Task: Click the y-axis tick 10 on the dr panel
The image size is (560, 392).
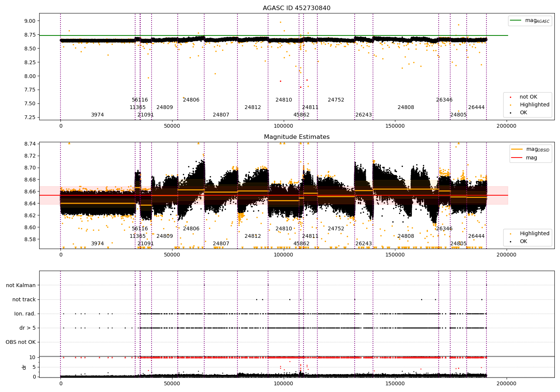Action: 32,358
